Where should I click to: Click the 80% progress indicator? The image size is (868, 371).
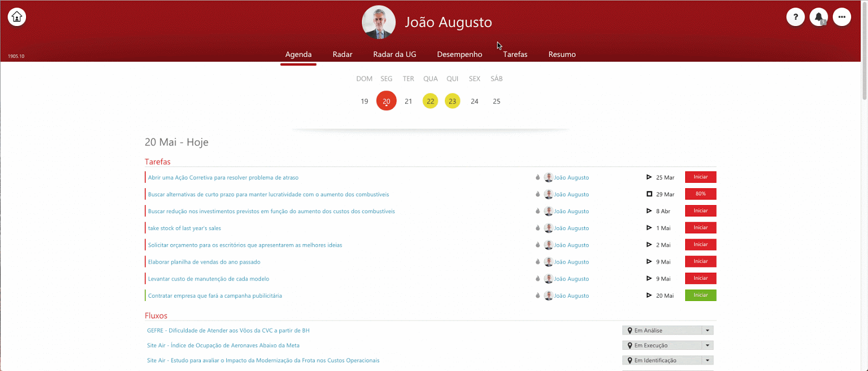[x=700, y=194]
